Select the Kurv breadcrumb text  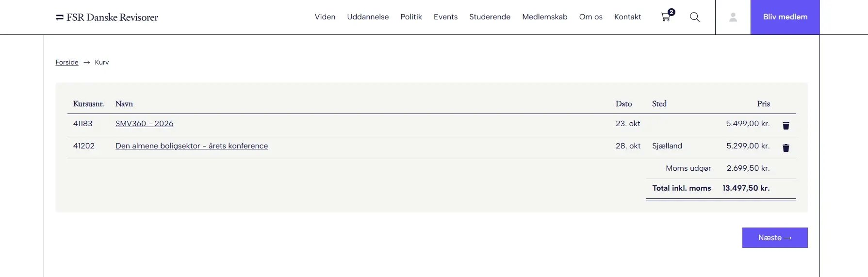point(101,62)
